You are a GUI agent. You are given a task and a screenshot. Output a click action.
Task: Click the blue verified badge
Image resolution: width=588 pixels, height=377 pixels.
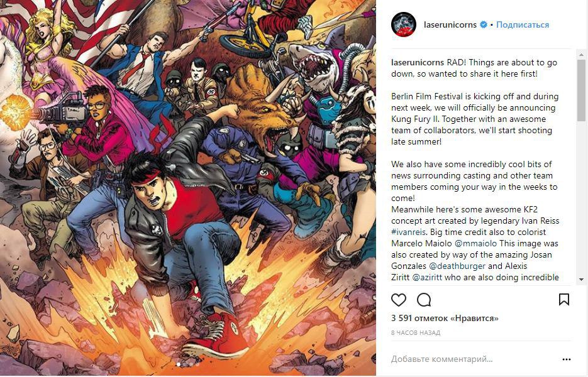484,25
